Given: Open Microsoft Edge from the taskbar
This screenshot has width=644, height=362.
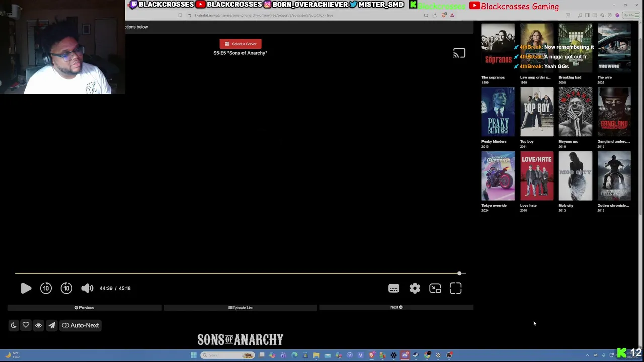Looking at the screenshot, I should click(x=294, y=355).
